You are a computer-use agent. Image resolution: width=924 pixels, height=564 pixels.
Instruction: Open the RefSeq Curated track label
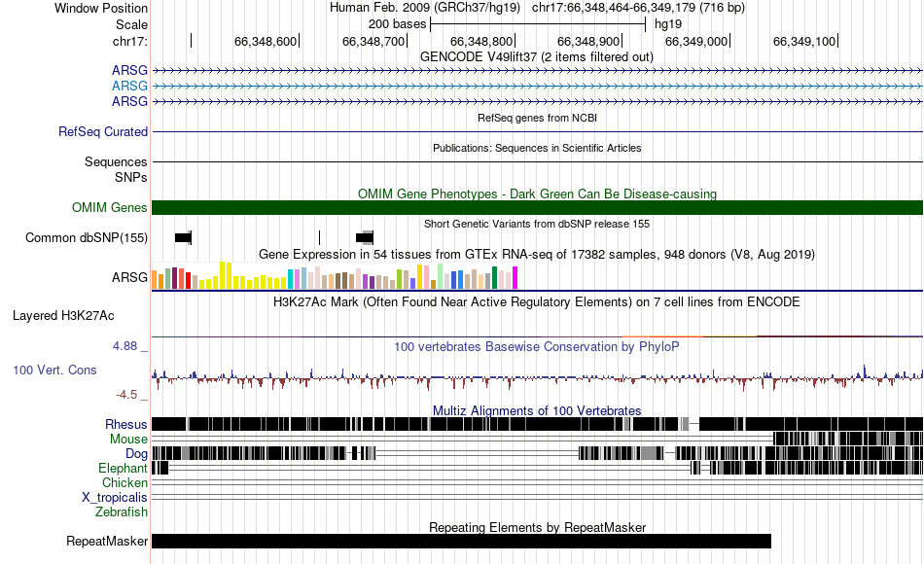(102, 131)
